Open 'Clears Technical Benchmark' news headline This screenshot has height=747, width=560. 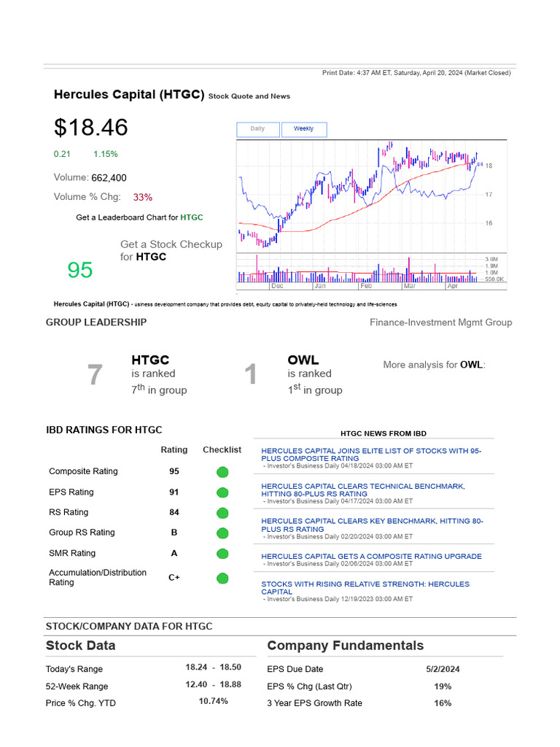(x=362, y=489)
